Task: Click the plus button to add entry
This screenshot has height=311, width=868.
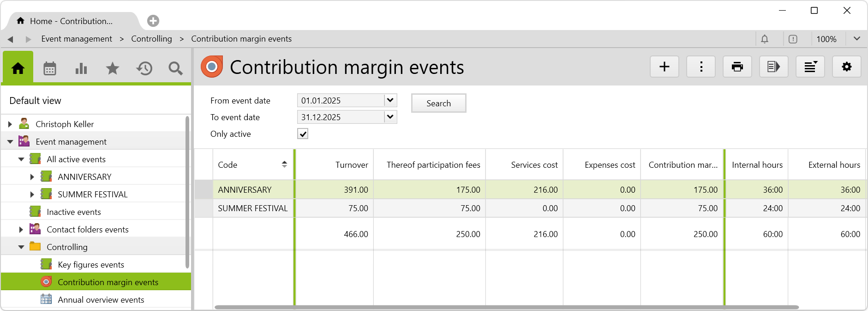Action: click(664, 67)
